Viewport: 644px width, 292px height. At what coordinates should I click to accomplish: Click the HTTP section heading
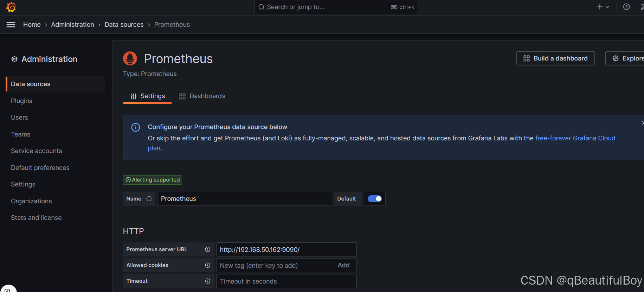coord(134,231)
